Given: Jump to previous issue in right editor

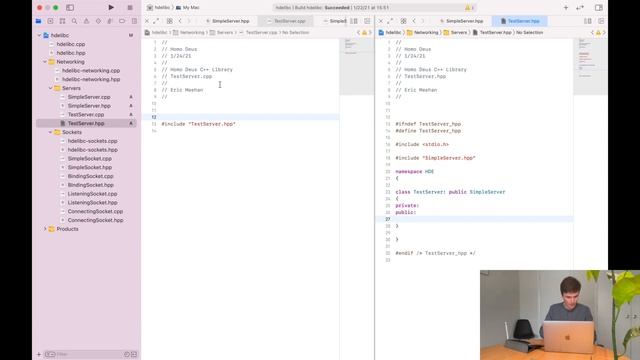Looking at the screenshot, I should 592,32.
